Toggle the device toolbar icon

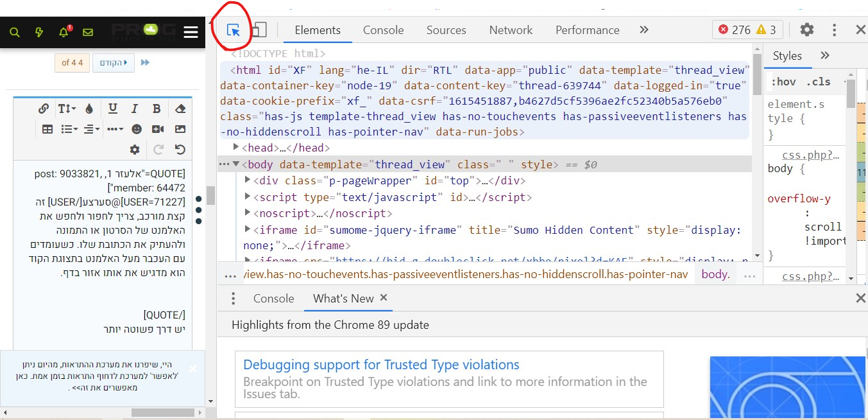point(259,30)
